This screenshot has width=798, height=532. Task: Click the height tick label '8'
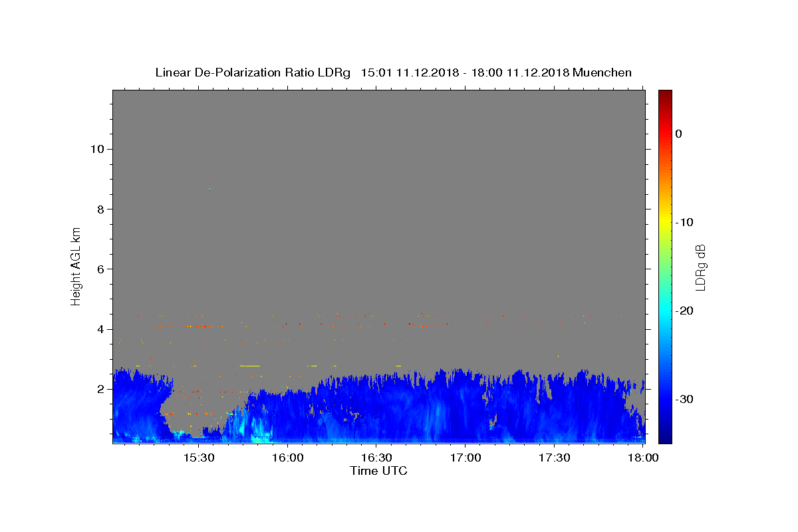100,209
